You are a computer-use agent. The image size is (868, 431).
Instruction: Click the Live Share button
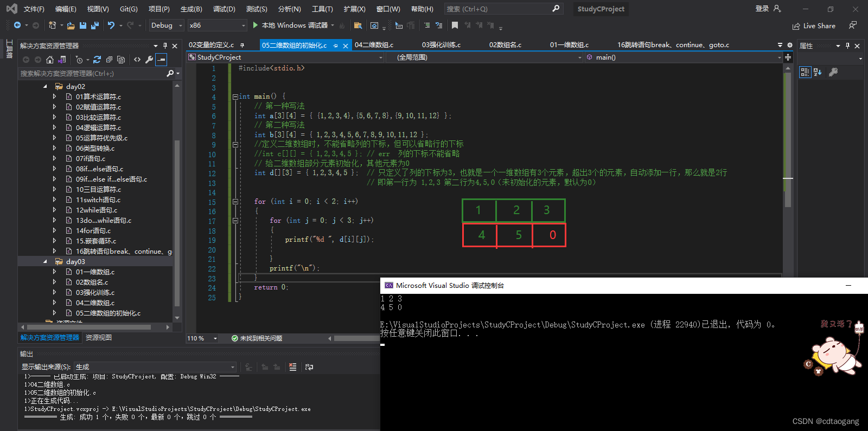click(x=814, y=26)
